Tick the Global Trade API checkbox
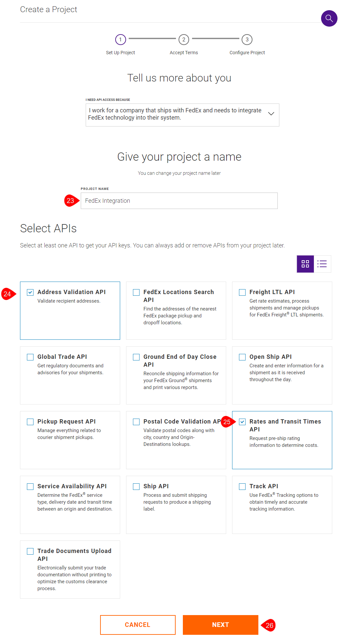The image size is (347, 644). click(30, 357)
